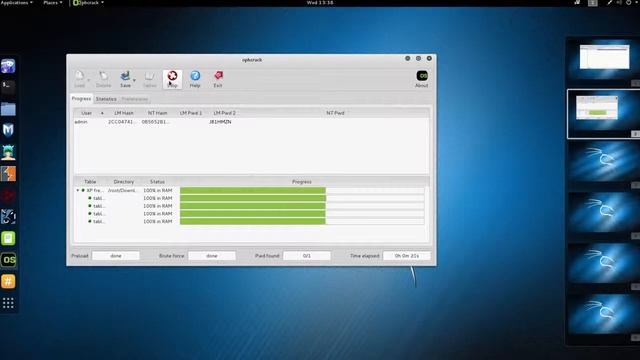
Task: Click the /root/Downl directory cell
Action: click(x=122, y=190)
